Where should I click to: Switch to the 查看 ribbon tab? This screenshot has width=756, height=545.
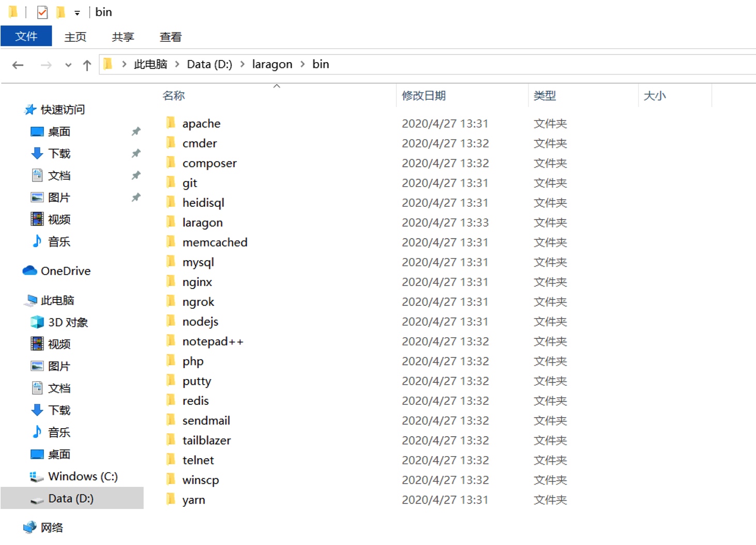pyautogui.click(x=170, y=37)
